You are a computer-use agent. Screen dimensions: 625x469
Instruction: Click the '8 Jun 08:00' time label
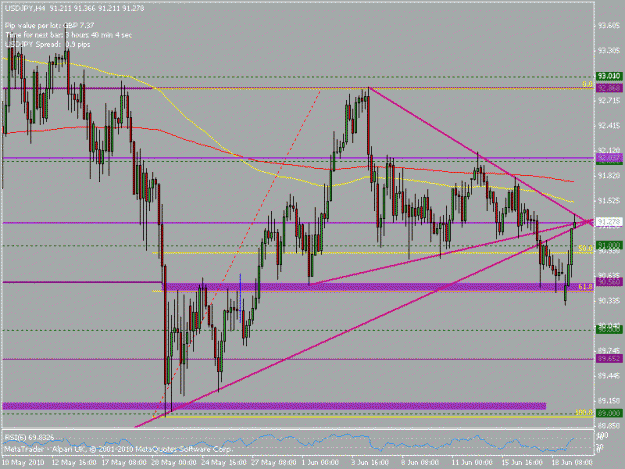click(421, 462)
